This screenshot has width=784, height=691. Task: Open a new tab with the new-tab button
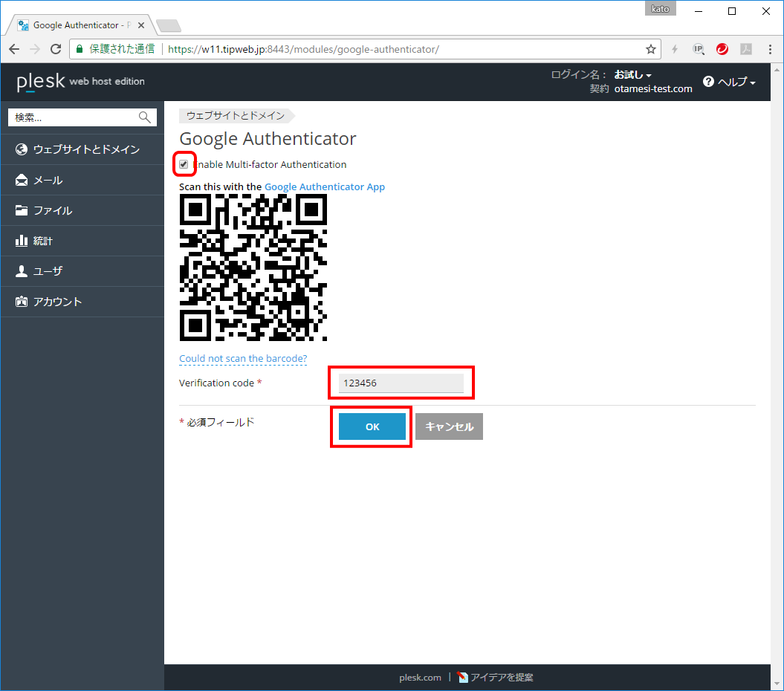(169, 25)
